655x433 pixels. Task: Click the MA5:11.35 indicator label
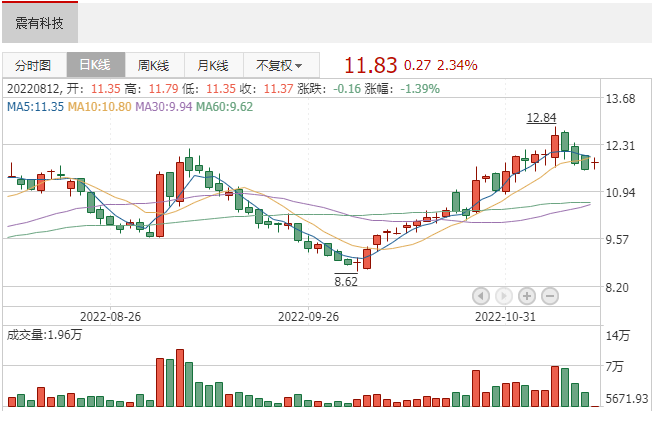[36, 106]
